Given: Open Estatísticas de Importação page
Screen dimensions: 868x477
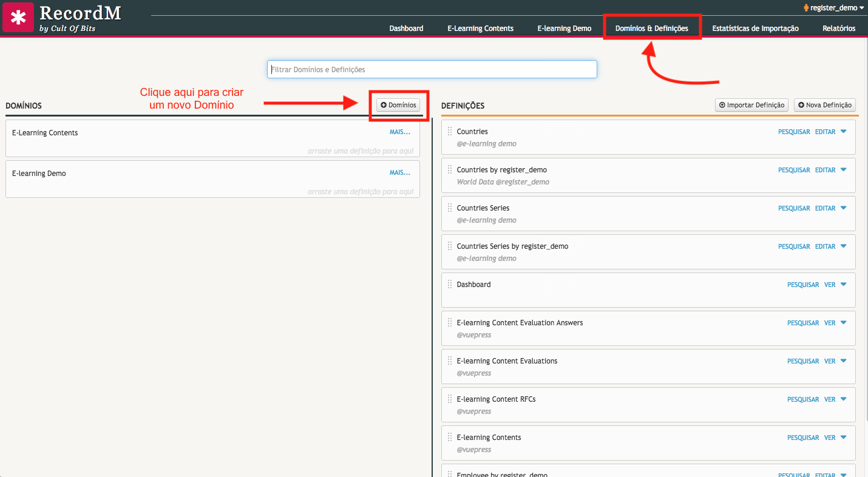Looking at the screenshot, I should 755,29.
